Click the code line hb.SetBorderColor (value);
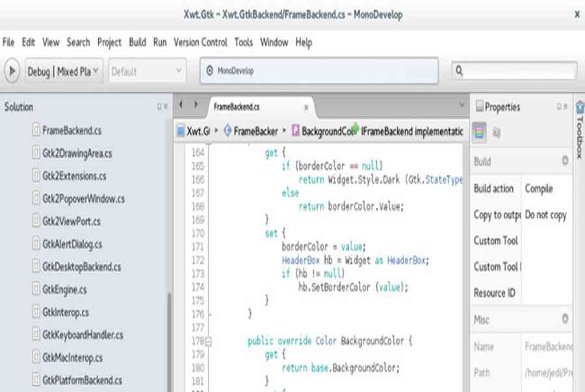The image size is (585, 392). [x=354, y=287]
